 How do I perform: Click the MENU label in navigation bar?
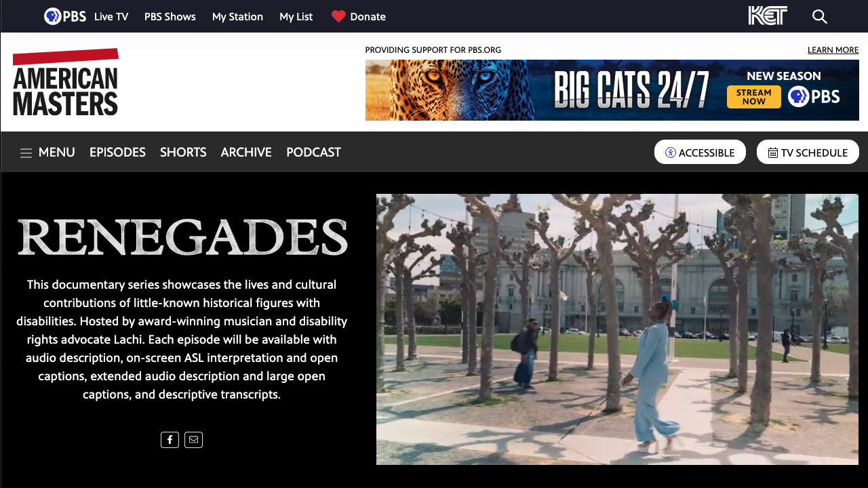(x=57, y=152)
